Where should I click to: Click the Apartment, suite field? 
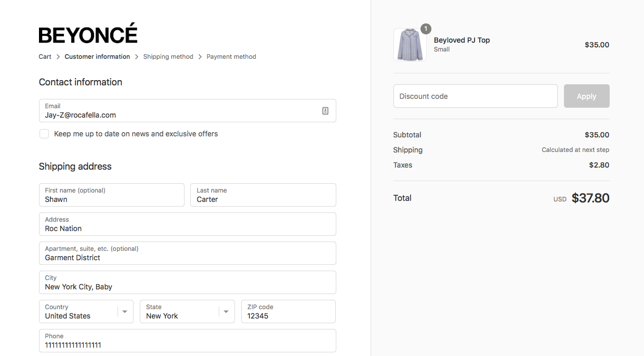pos(187,253)
